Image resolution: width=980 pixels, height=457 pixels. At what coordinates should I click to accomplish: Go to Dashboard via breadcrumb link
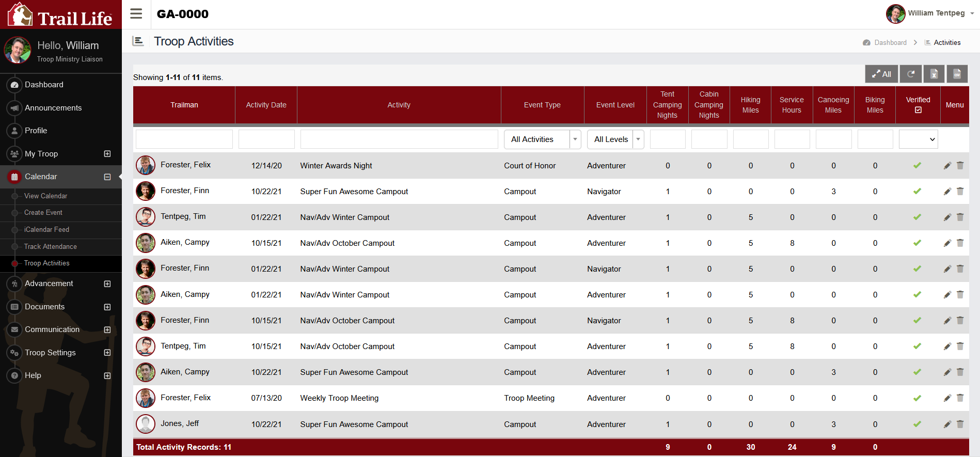[890, 43]
